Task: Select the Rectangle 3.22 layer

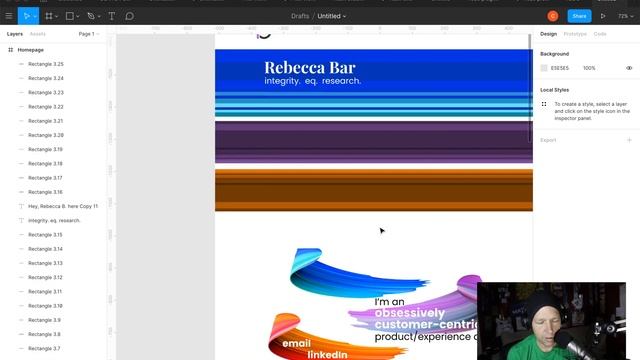Action: pos(46,107)
